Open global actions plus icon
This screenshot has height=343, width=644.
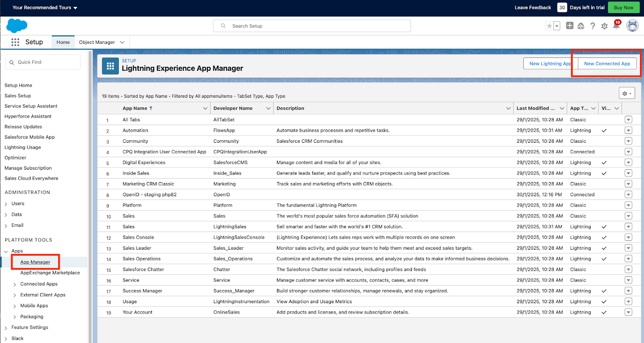(x=570, y=26)
